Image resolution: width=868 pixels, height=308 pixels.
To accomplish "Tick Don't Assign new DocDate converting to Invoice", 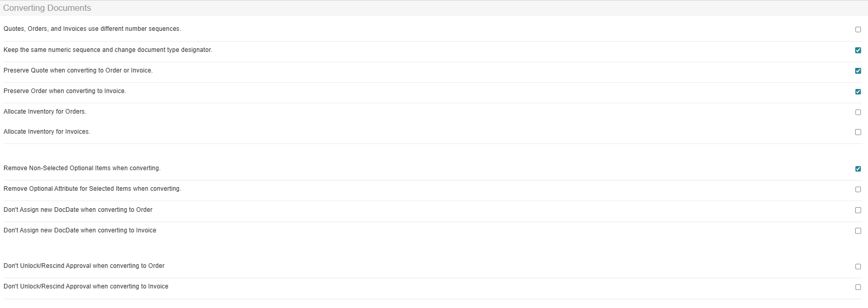I will point(858,231).
